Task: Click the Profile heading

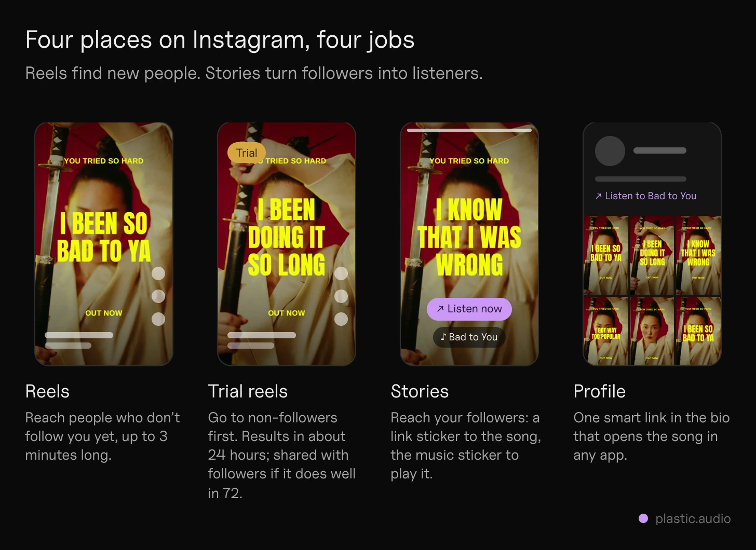Action: tap(600, 391)
